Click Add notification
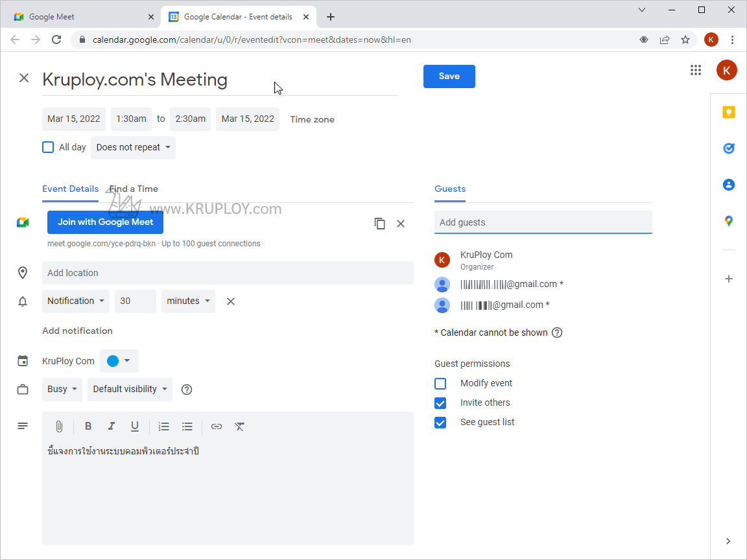747x560 pixels. coord(77,331)
